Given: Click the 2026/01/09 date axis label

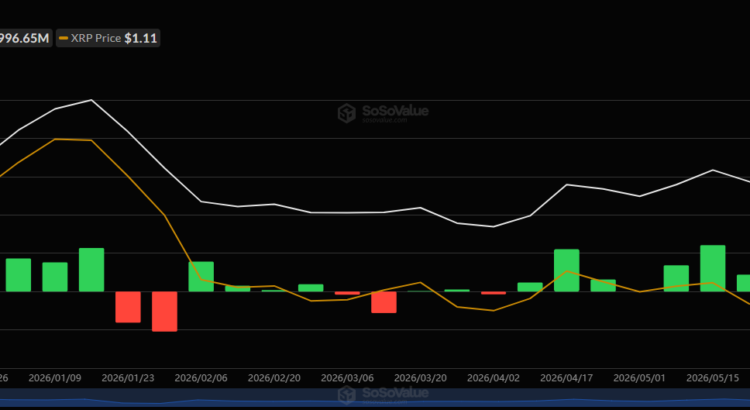Looking at the screenshot, I should 55,378.
